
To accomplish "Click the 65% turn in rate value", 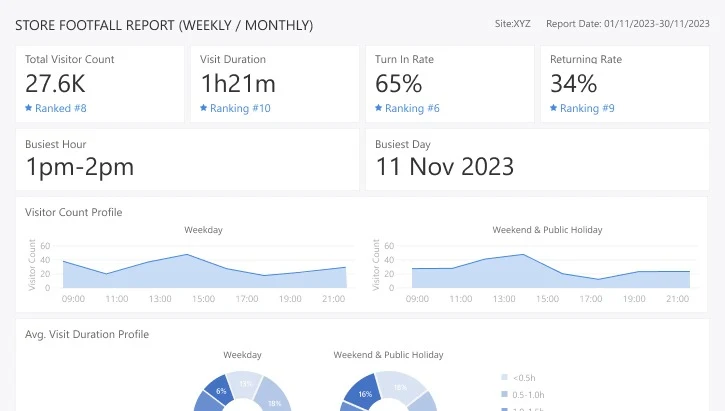I will (399, 84).
